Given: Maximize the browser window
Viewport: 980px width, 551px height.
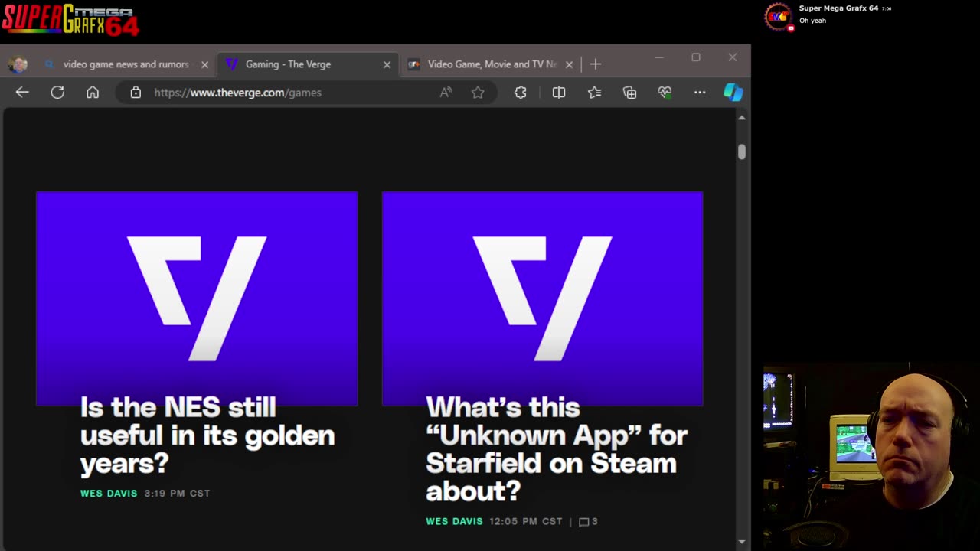Looking at the screenshot, I should 696,57.
